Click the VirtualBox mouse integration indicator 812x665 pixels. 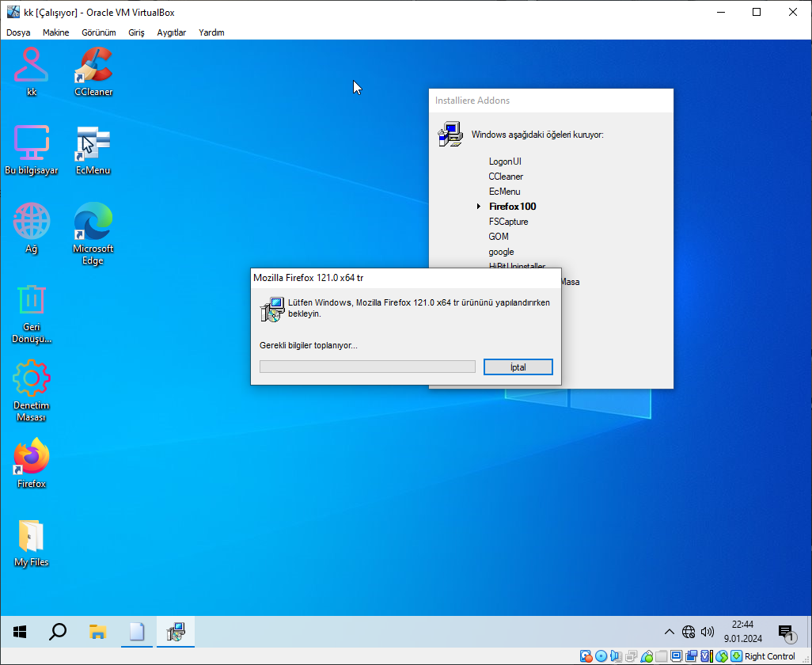coord(722,656)
